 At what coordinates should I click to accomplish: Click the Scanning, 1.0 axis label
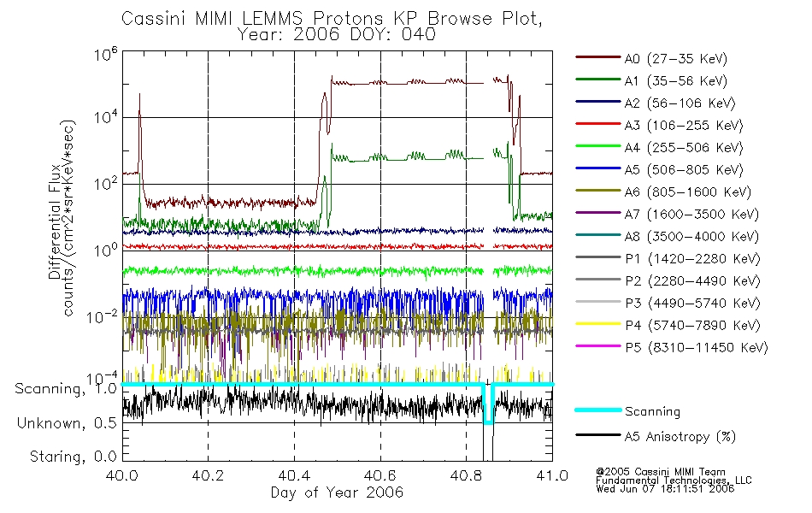tap(66, 389)
